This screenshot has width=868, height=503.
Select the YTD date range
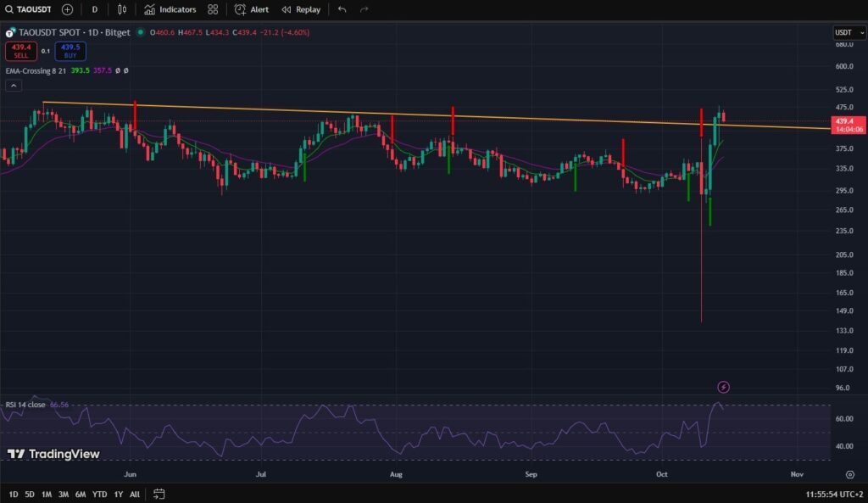(x=99, y=494)
